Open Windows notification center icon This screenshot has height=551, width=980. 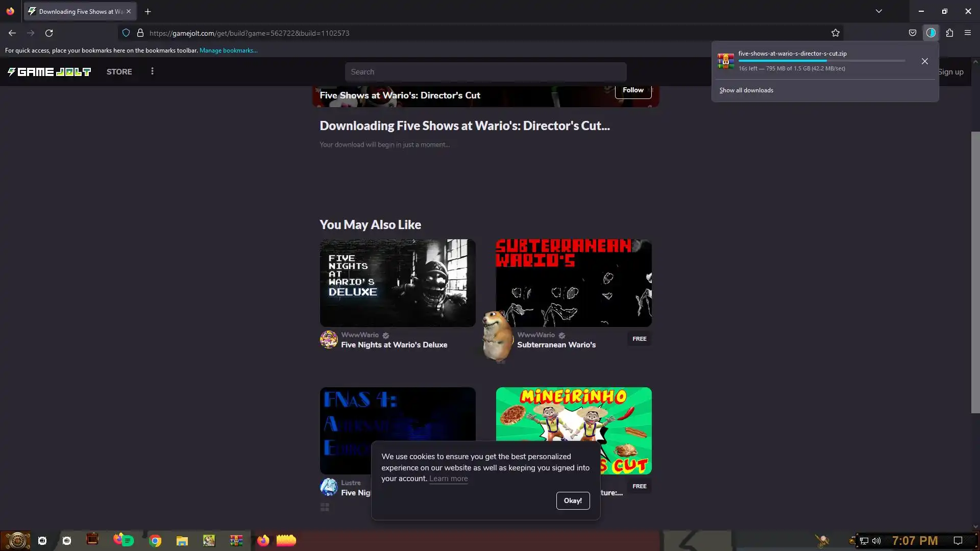[x=958, y=540]
